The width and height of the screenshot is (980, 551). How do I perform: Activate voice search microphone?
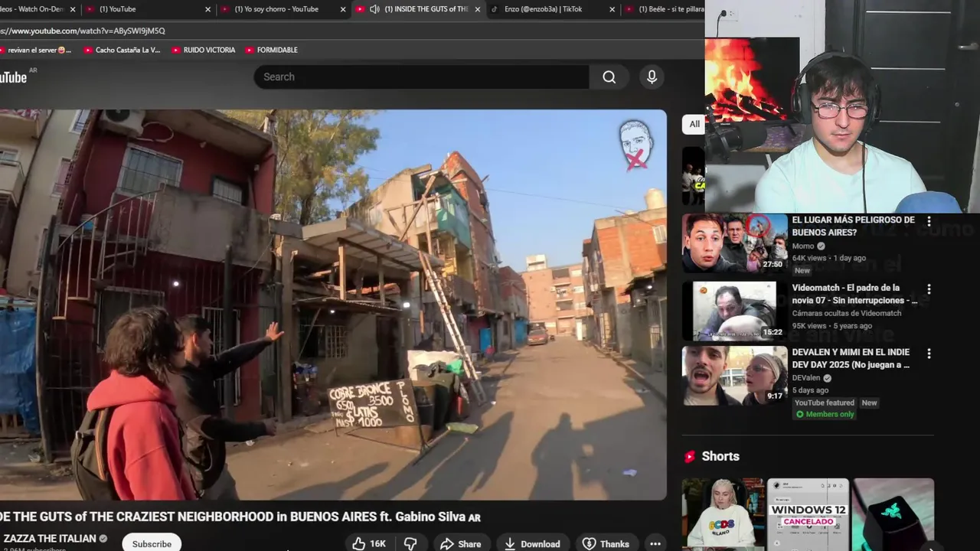pyautogui.click(x=652, y=77)
